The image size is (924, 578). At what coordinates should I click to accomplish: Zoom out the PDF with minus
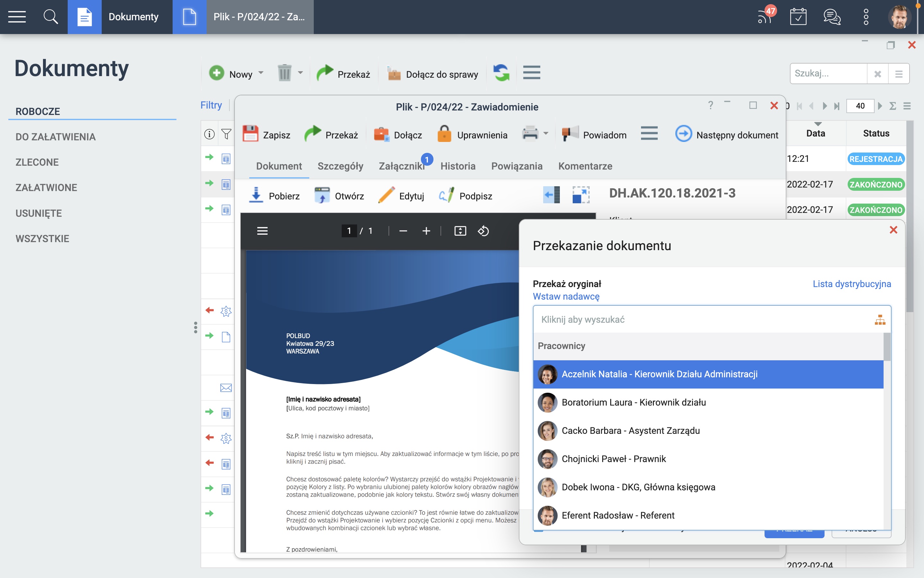[x=403, y=231]
